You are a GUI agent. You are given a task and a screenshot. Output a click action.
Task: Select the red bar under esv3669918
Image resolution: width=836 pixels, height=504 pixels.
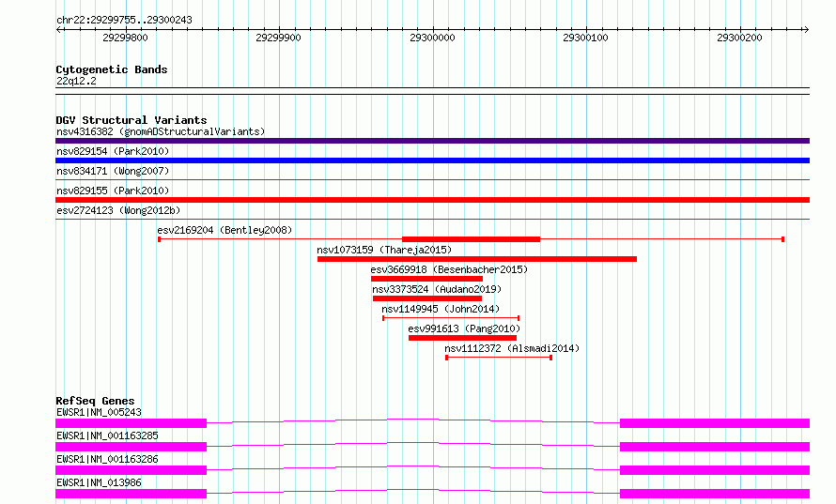(426, 279)
